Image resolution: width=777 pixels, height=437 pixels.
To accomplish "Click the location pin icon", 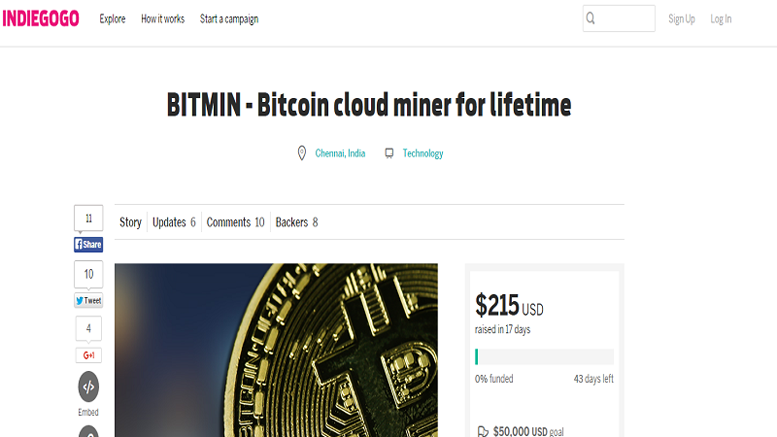I will 301,153.
